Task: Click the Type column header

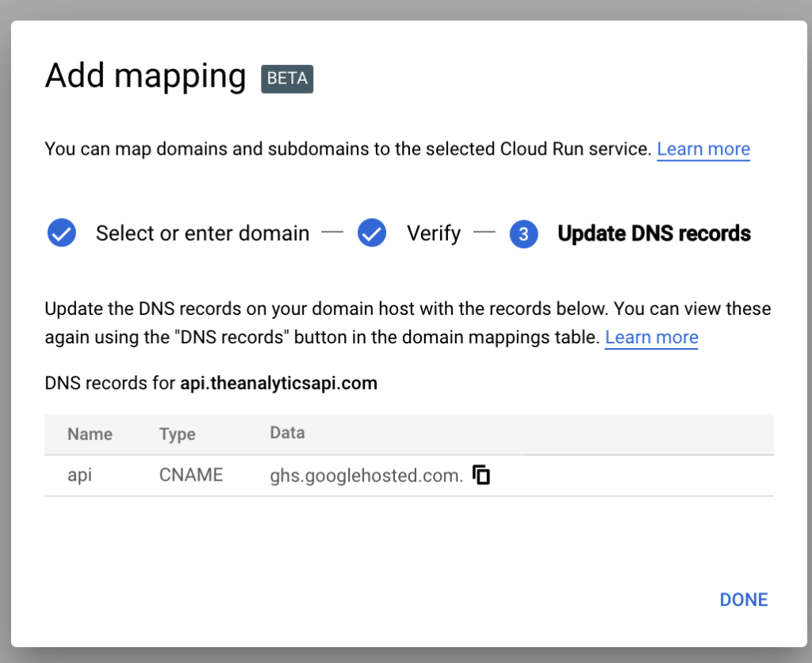Action: click(177, 434)
